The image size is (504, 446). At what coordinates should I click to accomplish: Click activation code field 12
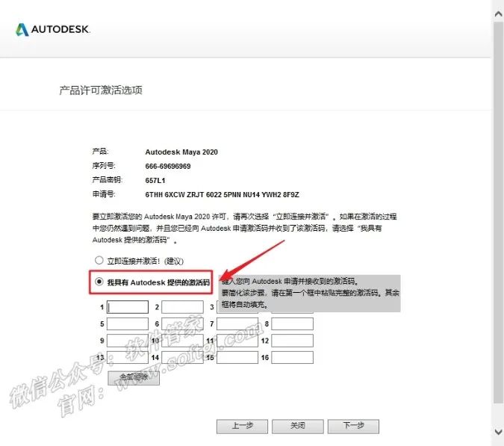292,341
